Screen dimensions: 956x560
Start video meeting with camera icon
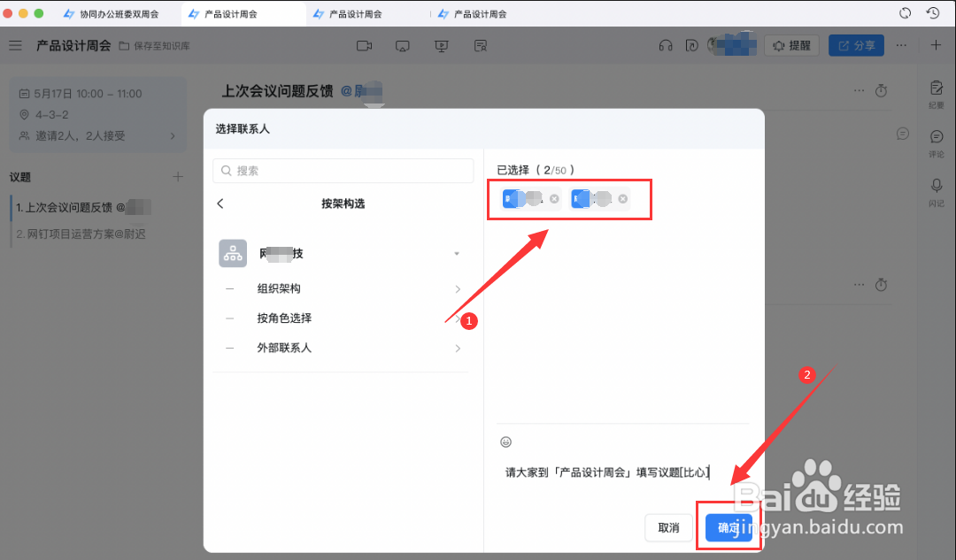[x=364, y=46]
